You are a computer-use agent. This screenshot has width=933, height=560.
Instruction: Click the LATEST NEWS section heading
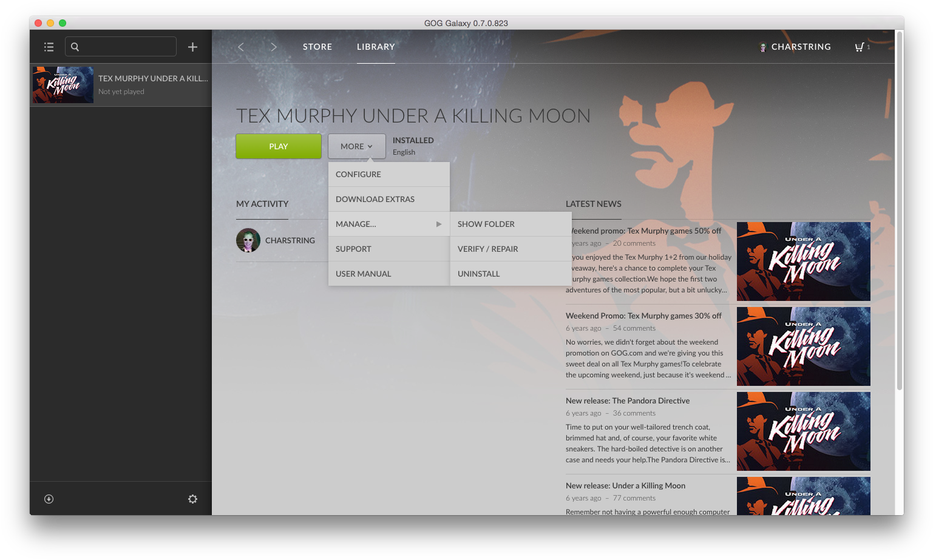coord(594,204)
